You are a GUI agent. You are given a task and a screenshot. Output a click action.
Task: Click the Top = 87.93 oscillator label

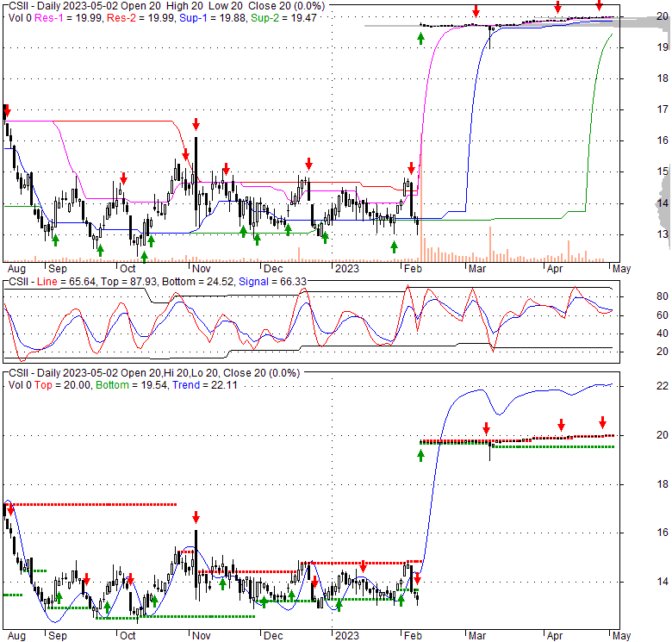click(128, 282)
